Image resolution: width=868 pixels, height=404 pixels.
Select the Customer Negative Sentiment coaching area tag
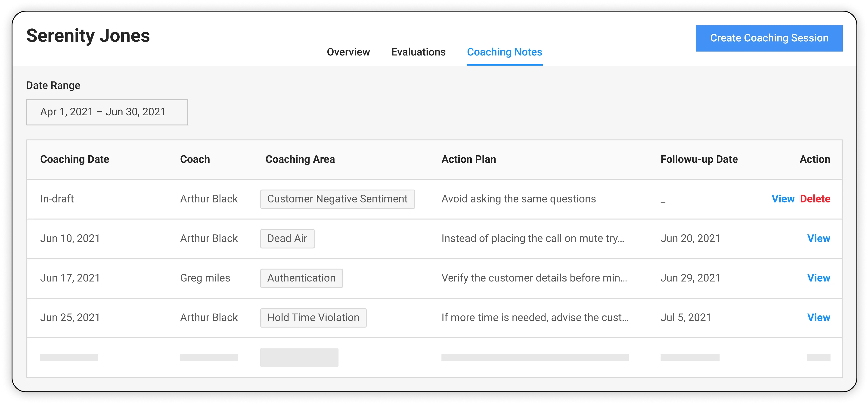pyautogui.click(x=337, y=199)
